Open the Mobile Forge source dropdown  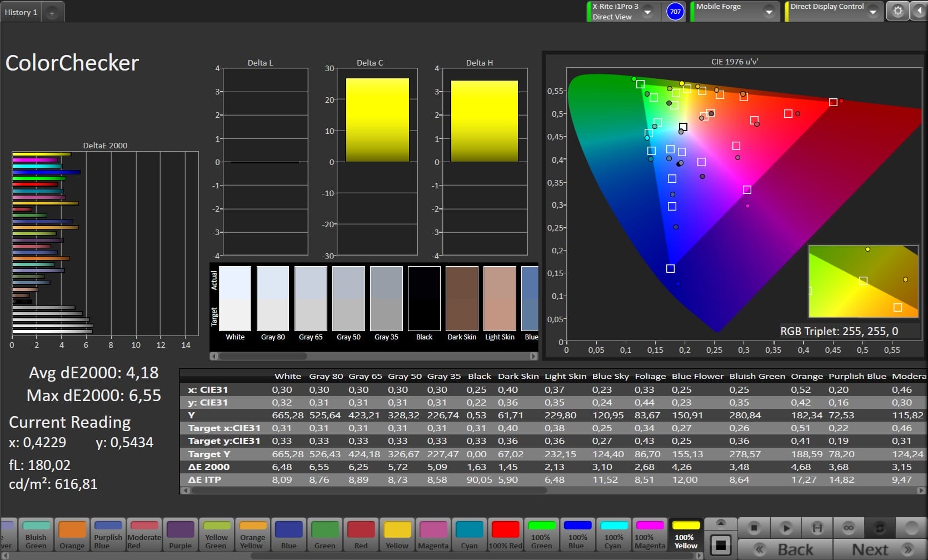click(x=769, y=12)
